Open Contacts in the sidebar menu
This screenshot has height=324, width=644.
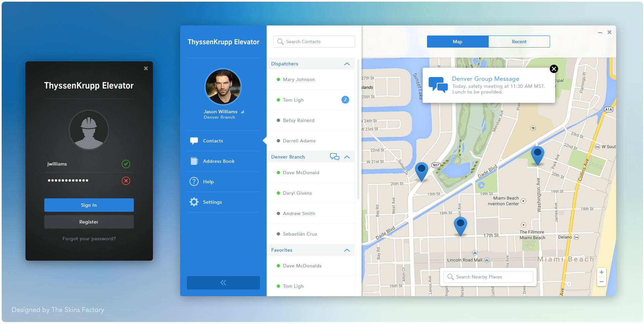223,141
